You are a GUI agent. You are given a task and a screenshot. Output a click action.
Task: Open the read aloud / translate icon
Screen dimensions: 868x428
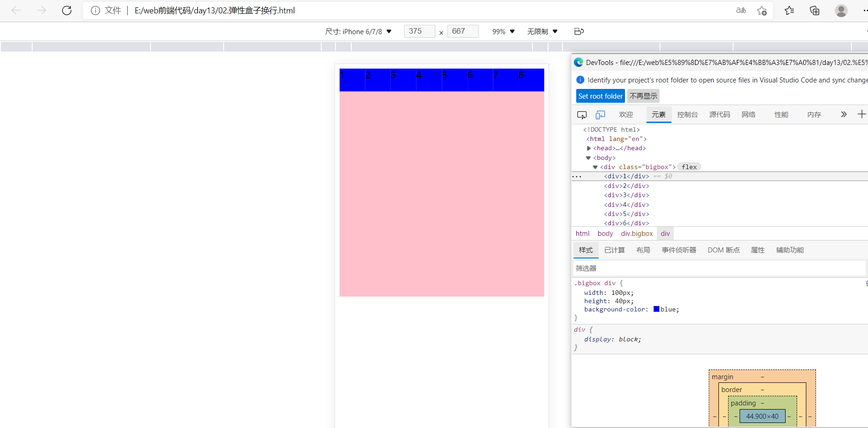tap(741, 11)
